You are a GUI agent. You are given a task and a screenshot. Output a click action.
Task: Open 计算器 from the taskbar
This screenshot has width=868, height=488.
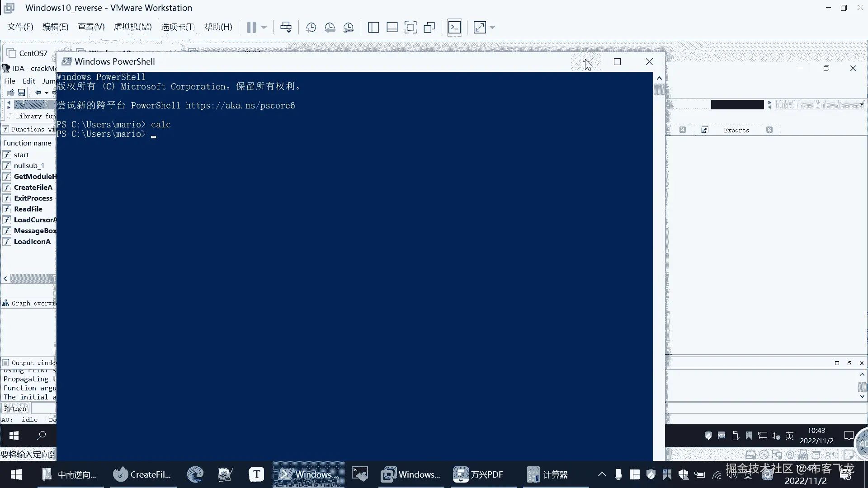coord(547,474)
